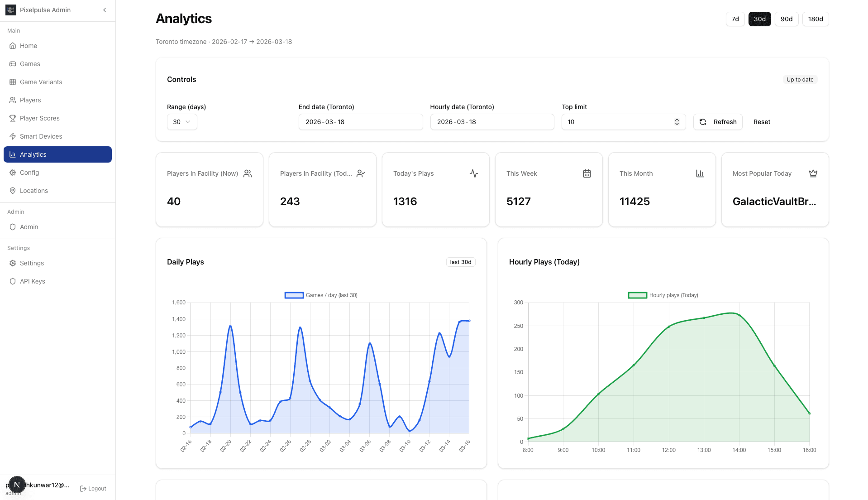Image resolution: width=868 pixels, height=500 pixels.
Task: Increment Top limit using the stepper arrows
Action: point(677,120)
